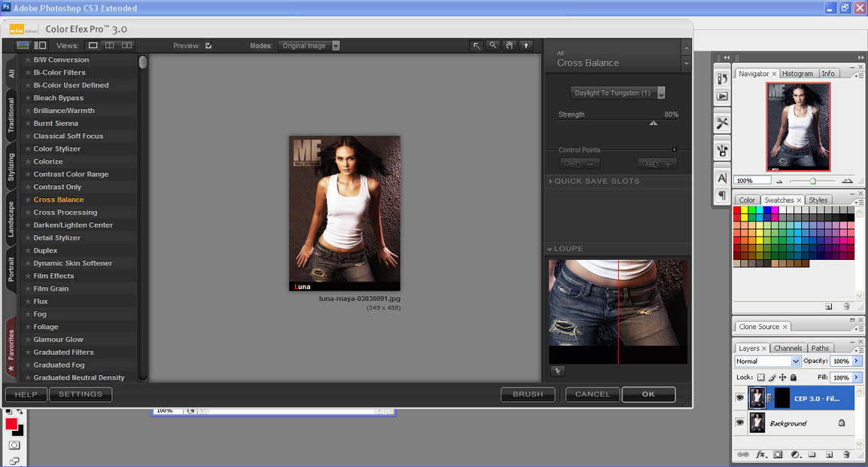Viewport: 868px width, 467px height.
Task: Adjust the Strength slider handle
Action: click(653, 123)
